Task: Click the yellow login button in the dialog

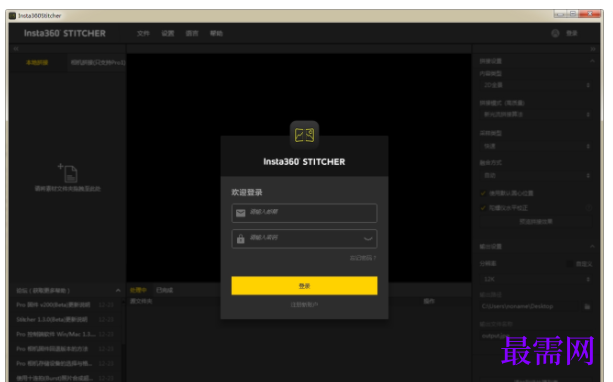Action: (x=304, y=286)
